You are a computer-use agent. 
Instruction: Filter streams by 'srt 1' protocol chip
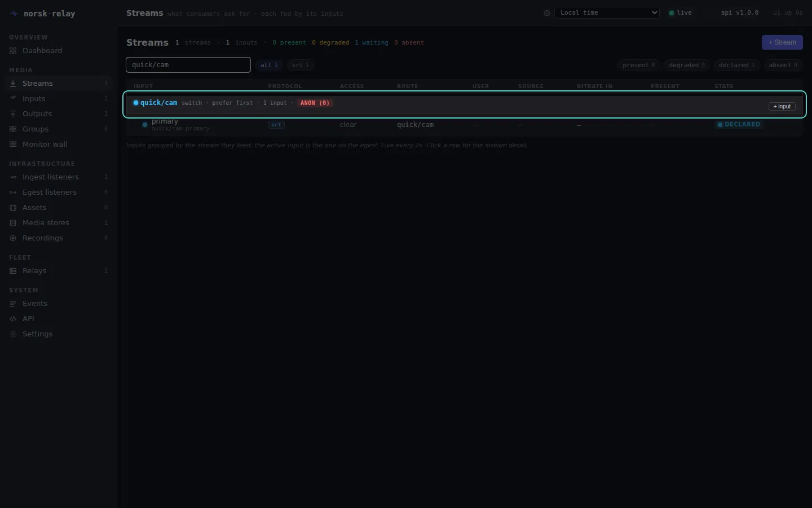click(x=301, y=65)
